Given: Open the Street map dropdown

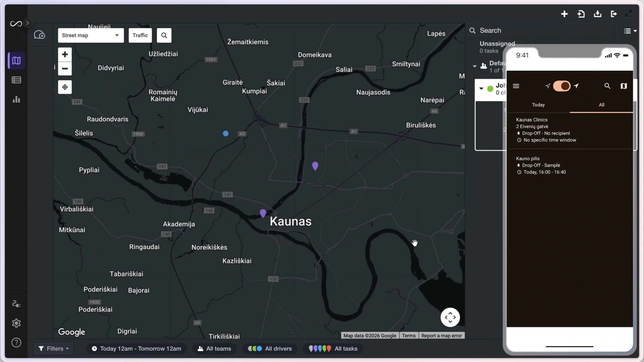Looking at the screenshot, I should pyautogui.click(x=91, y=35).
